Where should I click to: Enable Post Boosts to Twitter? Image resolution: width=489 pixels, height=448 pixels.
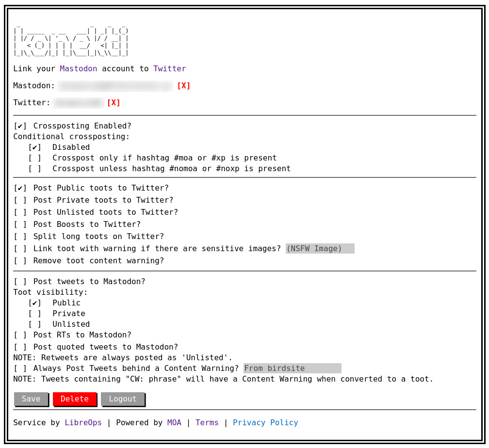click(20, 224)
